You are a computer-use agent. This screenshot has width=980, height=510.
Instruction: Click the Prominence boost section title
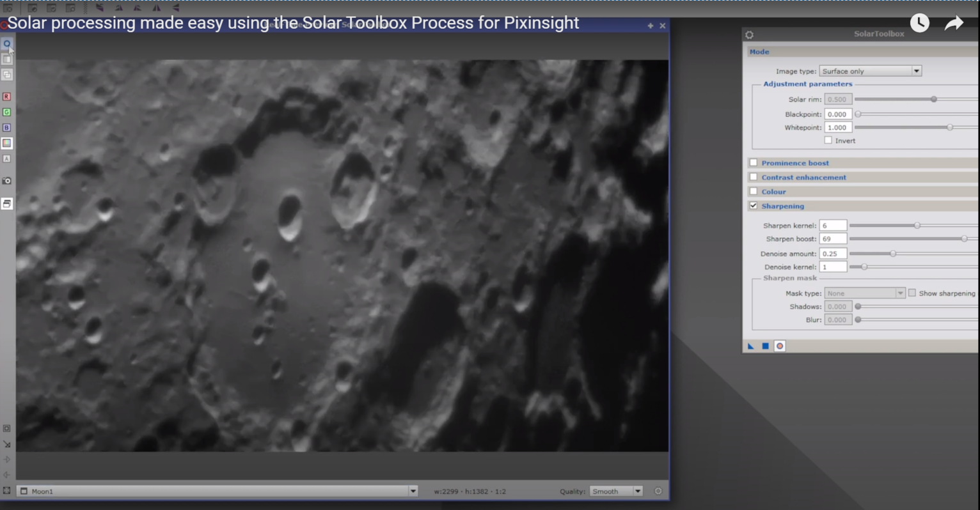(795, 163)
